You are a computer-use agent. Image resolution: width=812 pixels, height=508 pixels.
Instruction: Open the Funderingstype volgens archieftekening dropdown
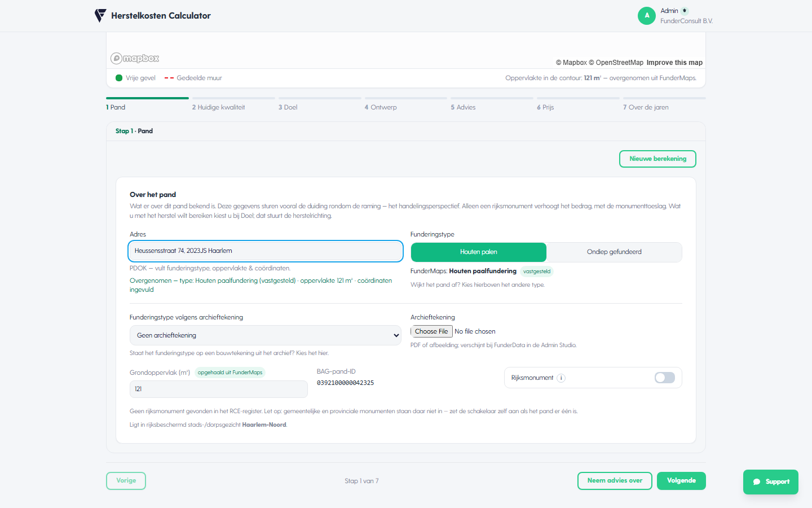click(x=266, y=335)
